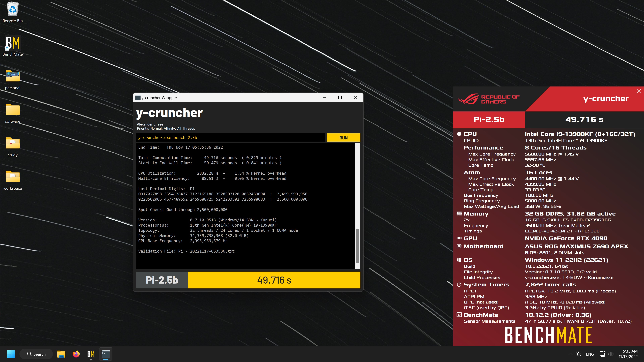Select the study folder on desktop
Screen dimensions: 644x362
[13, 147]
